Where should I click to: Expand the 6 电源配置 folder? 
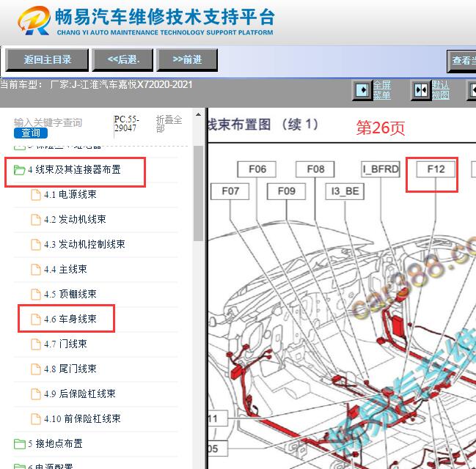51,466
